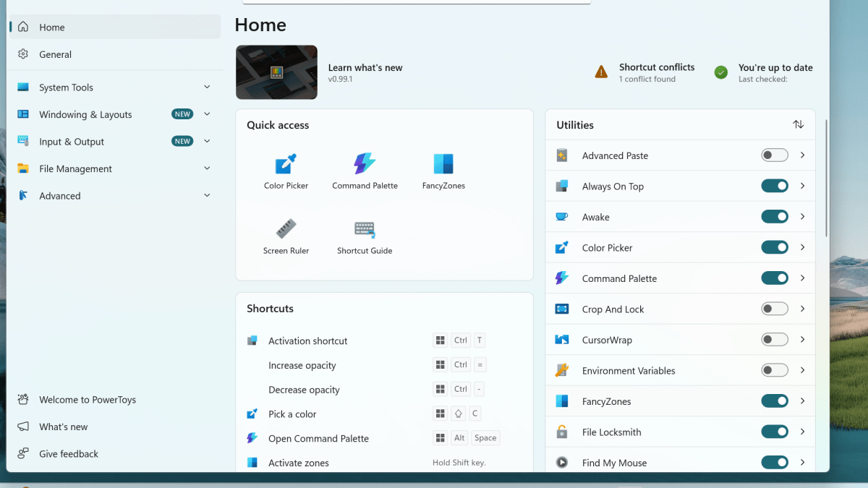Click the Advanced cursor icon in sidebar
Image resolution: width=868 pixels, height=488 pixels.
tap(24, 196)
